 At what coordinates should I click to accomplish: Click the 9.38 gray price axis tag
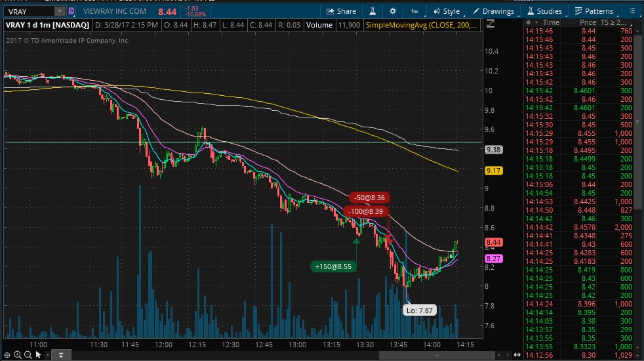point(493,150)
